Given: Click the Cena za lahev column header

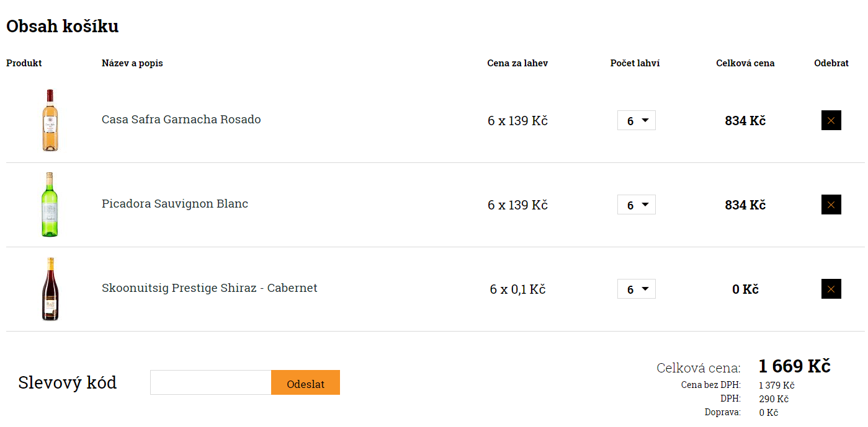Looking at the screenshot, I should click(517, 63).
